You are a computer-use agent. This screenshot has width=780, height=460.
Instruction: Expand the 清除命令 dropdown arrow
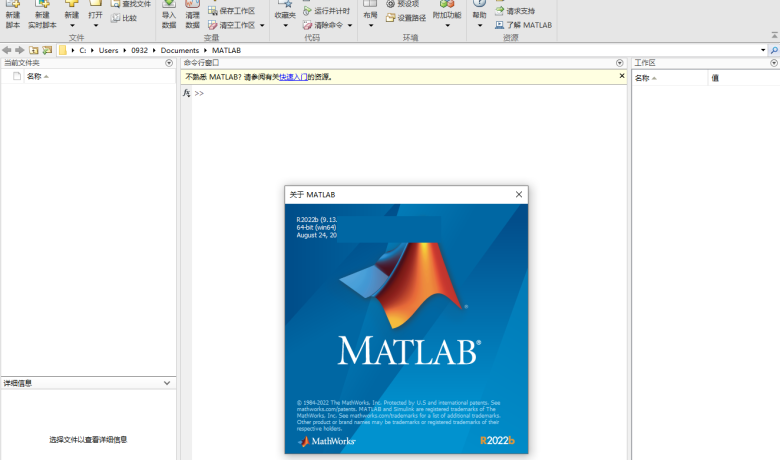click(350, 25)
